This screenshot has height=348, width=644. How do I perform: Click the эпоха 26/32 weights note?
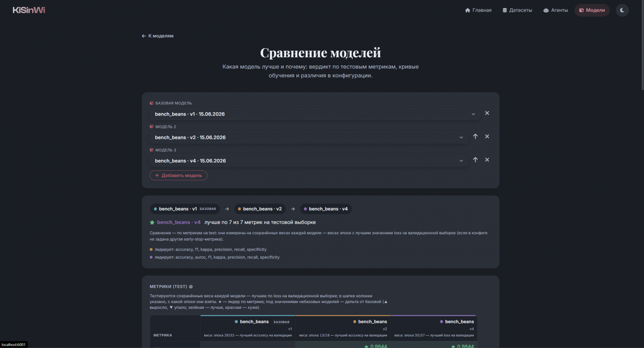click(248, 335)
